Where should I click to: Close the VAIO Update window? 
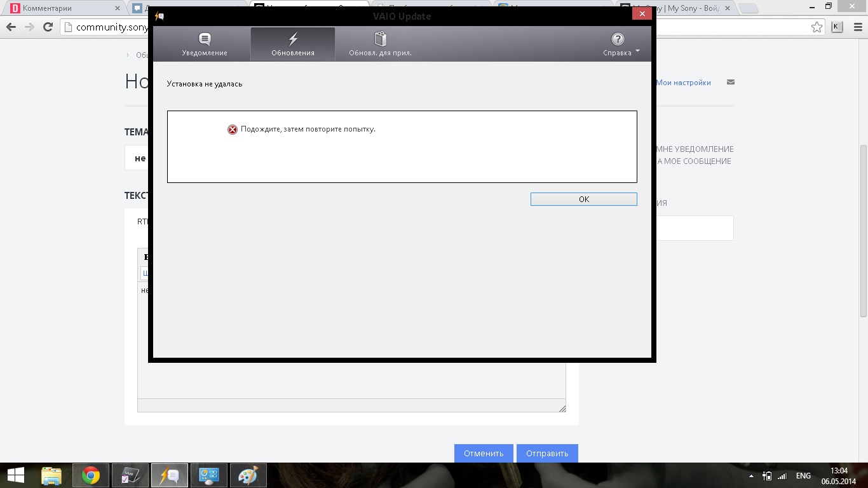(641, 13)
